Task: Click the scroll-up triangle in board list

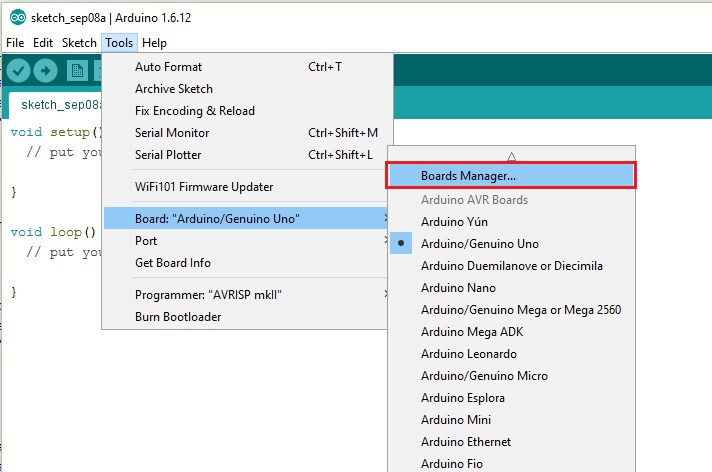Action: (x=511, y=156)
